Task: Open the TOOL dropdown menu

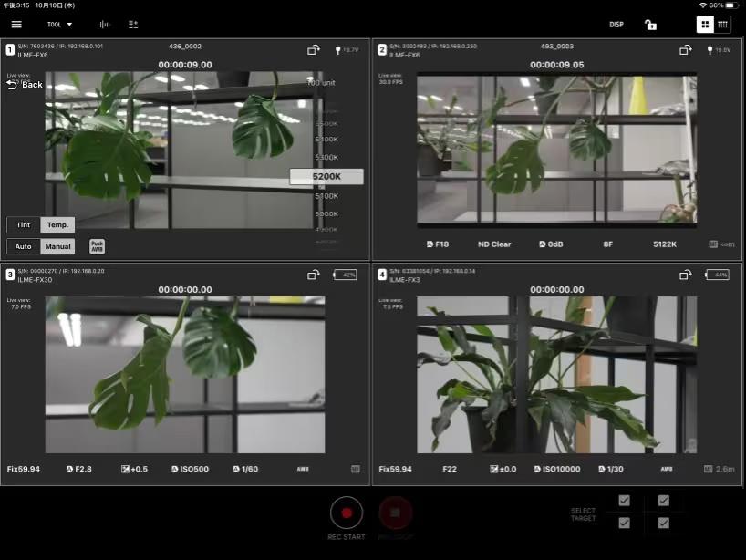Action: click(59, 25)
